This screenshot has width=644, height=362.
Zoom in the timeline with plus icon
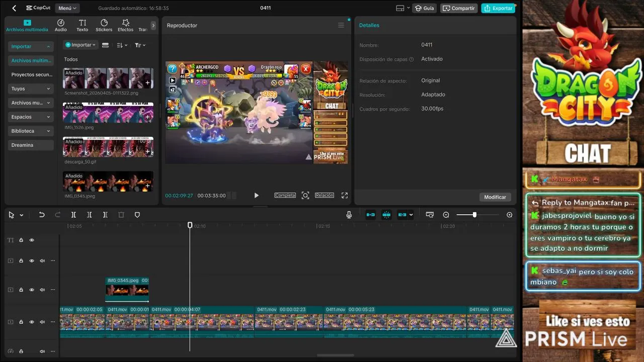click(509, 215)
